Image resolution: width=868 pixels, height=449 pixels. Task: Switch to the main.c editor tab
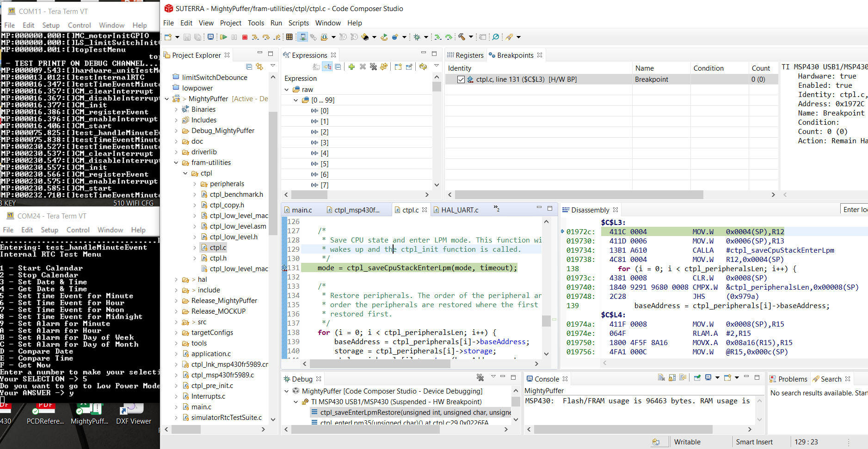[x=302, y=210]
